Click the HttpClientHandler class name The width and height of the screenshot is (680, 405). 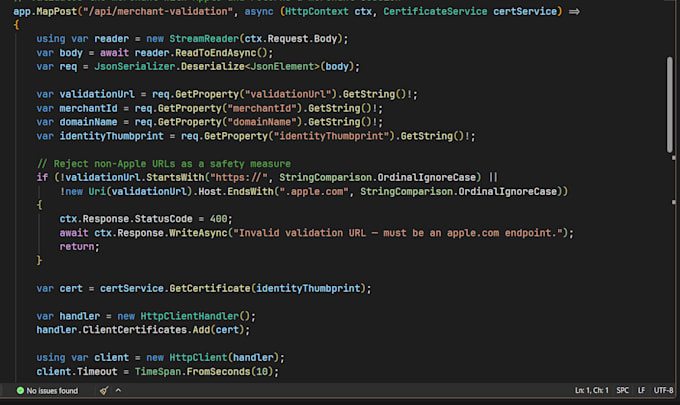[x=190, y=316]
